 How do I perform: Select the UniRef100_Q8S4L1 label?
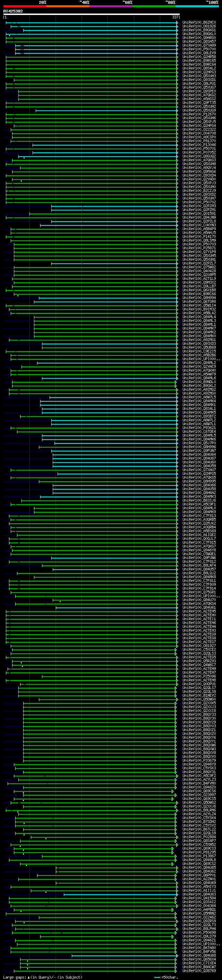(x=199, y=408)
